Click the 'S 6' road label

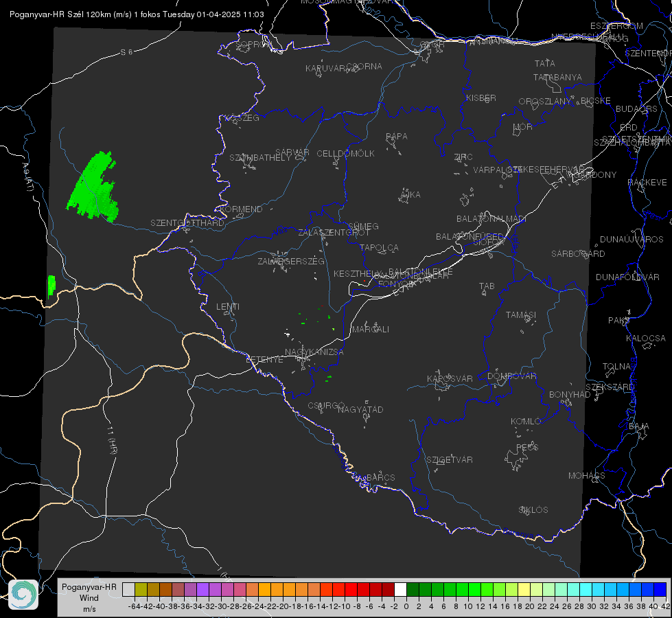126,52
